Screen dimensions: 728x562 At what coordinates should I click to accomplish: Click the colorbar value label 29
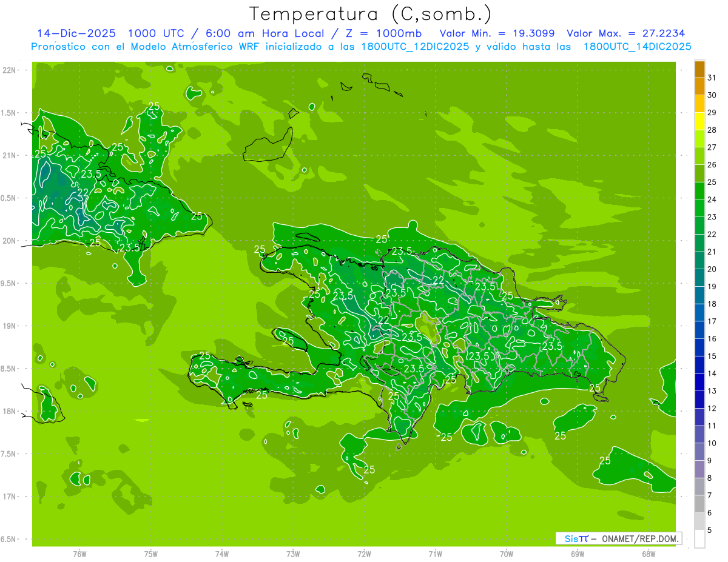(712, 112)
